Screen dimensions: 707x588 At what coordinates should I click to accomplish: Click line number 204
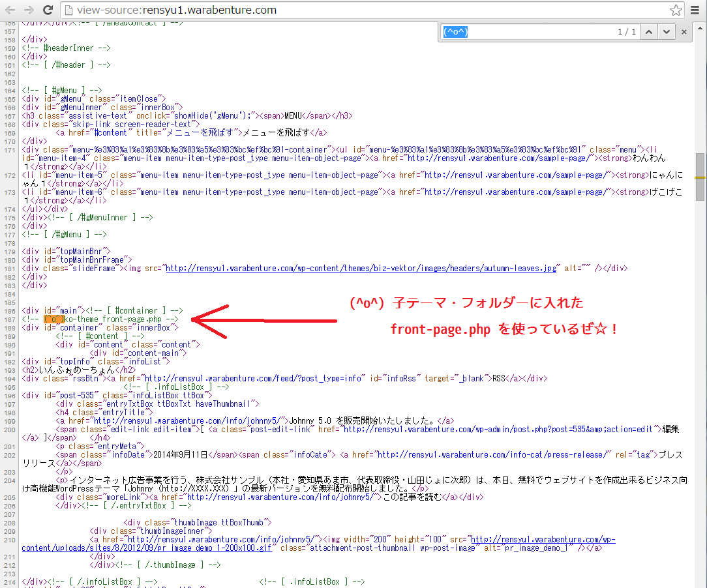coord(10,480)
